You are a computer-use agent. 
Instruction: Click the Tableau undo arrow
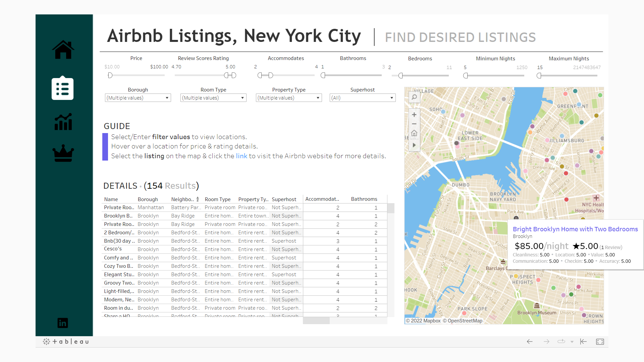(530, 342)
